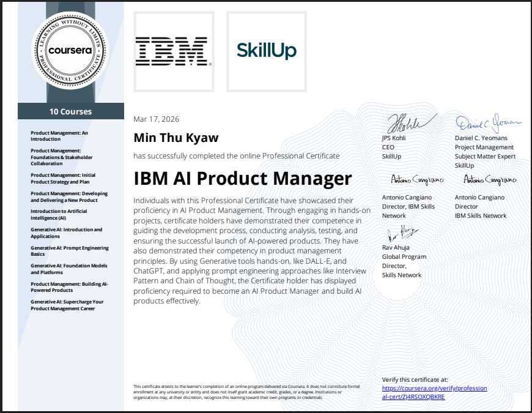Select 'Foundations & Stakeholder Collaboration' course
This screenshot has width=532, height=413.
(61, 157)
